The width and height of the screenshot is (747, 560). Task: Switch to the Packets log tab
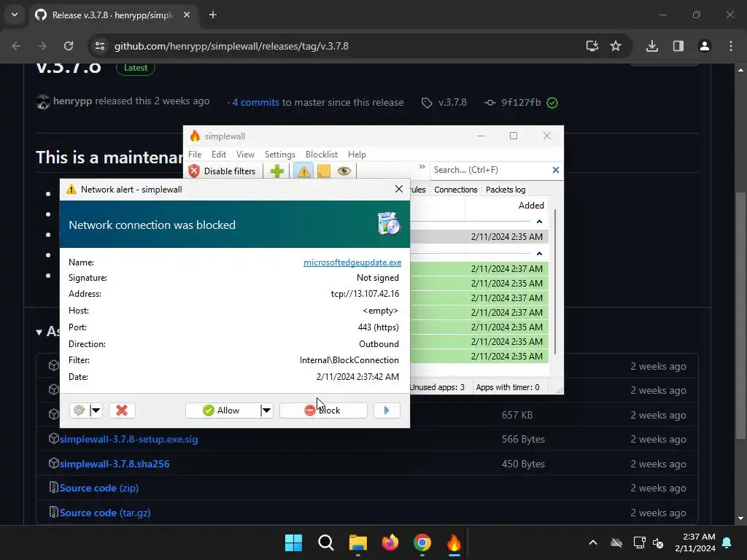point(506,190)
